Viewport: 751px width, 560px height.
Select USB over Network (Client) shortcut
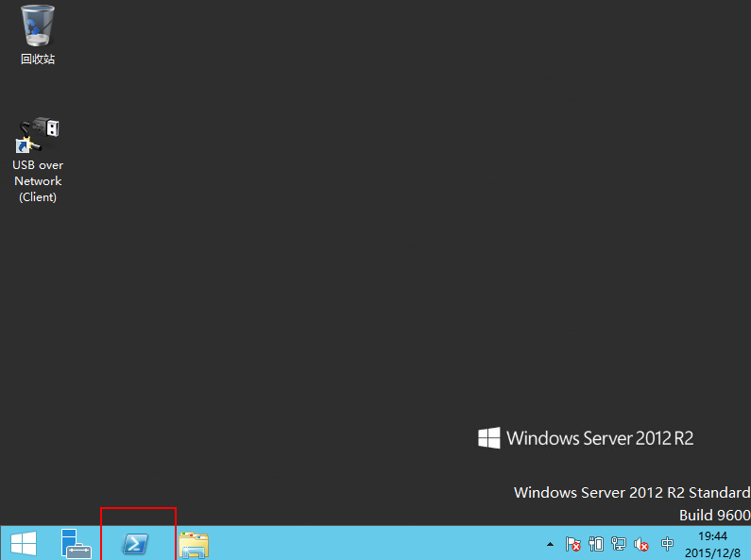tap(38, 160)
